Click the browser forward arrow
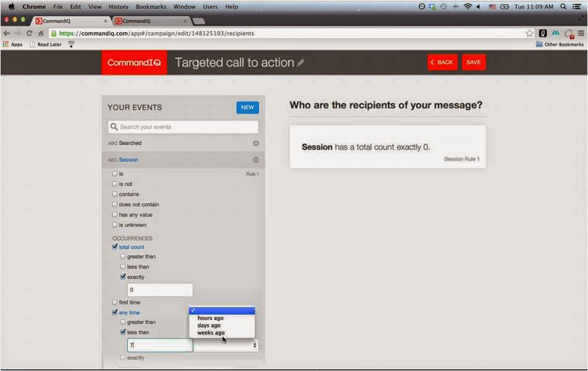The width and height of the screenshot is (588, 371). [18, 33]
